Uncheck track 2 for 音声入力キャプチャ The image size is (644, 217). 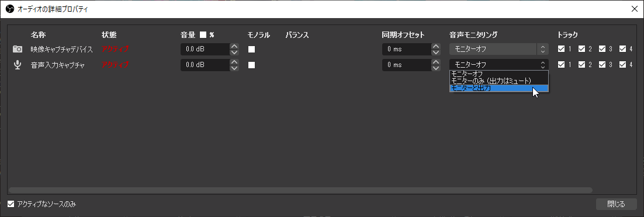tap(581, 64)
